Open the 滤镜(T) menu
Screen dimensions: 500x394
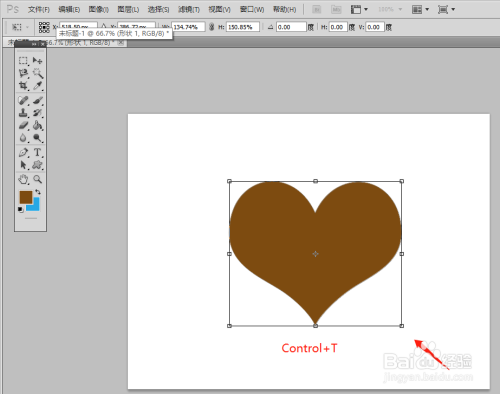(x=189, y=9)
